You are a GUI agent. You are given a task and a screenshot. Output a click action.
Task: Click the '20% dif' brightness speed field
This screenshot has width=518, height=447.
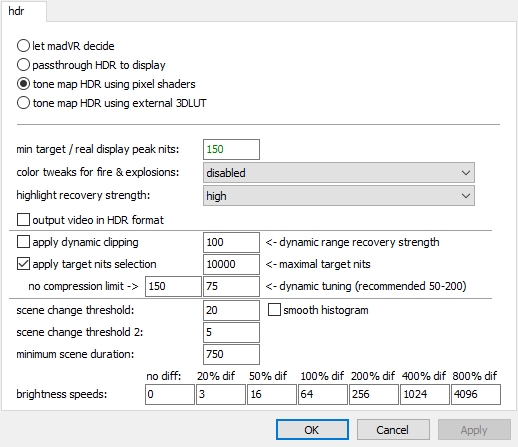[x=221, y=394]
